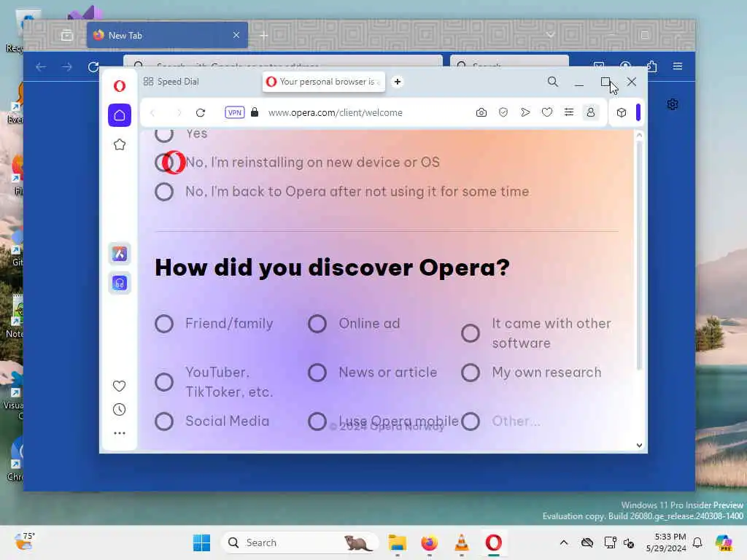The height and width of the screenshot is (560, 747).
Task: Show History clock icon in Opera sidebar
Action: click(119, 410)
